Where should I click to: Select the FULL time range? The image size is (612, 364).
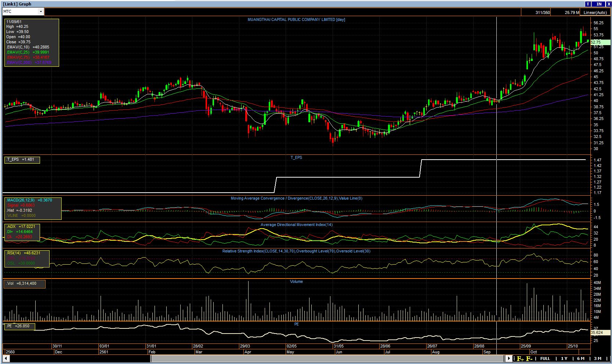[x=545, y=358]
